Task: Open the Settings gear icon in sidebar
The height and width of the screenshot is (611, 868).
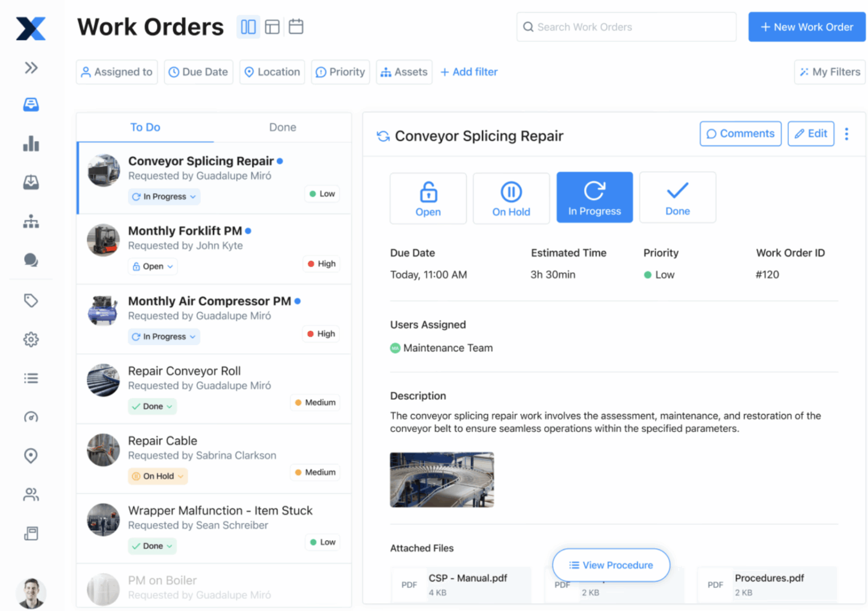Action: (x=31, y=339)
